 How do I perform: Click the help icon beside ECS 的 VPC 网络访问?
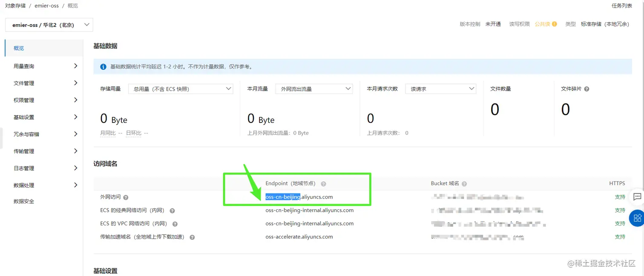[x=175, y=224]
